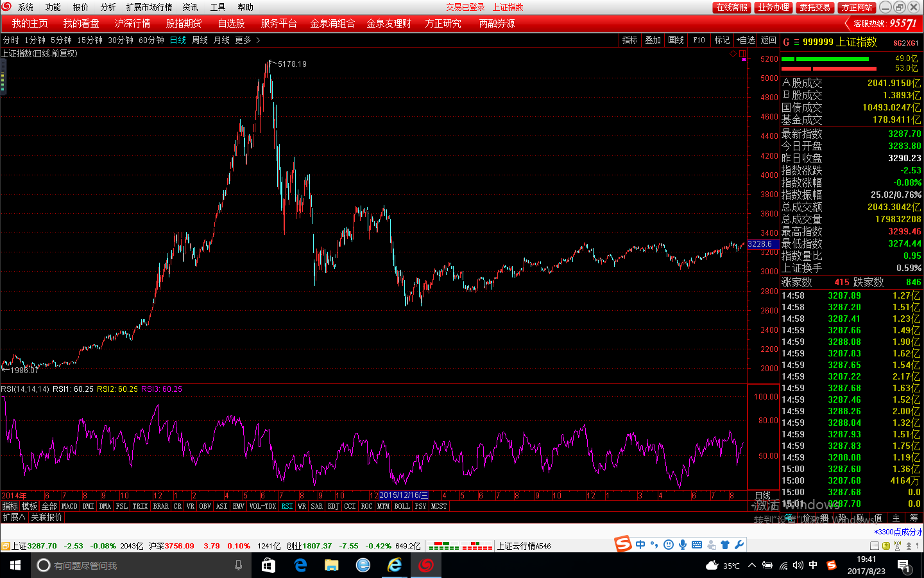Open the 工具 menu
This screenshot has height=578, width=924.
pos(218,7)
